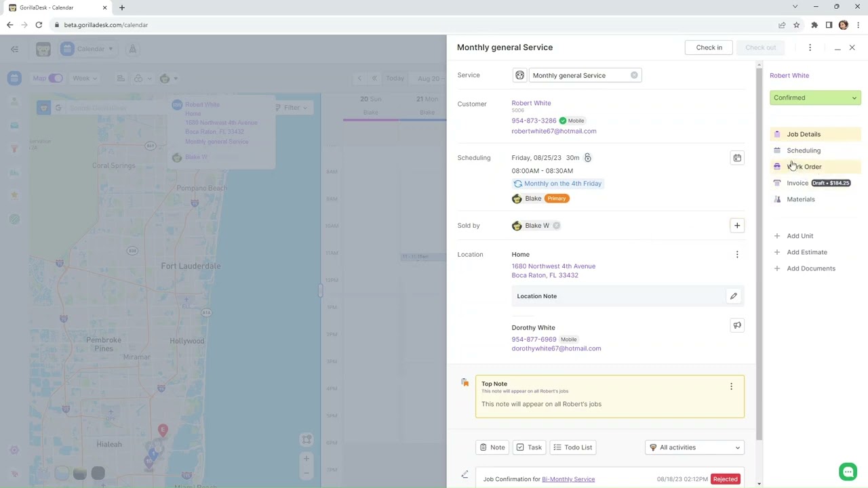
Task: Open the Materials section
Action: click(801, 199)
